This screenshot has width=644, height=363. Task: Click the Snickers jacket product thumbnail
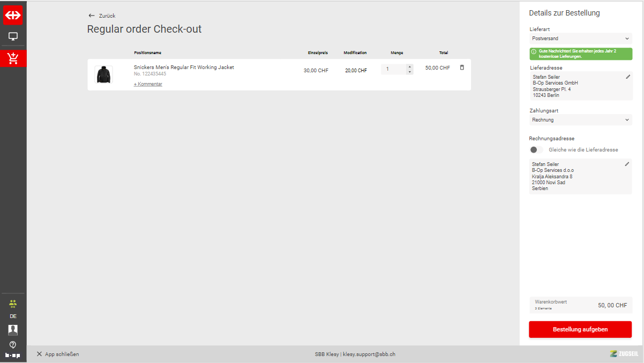click(x=103, y=74)
